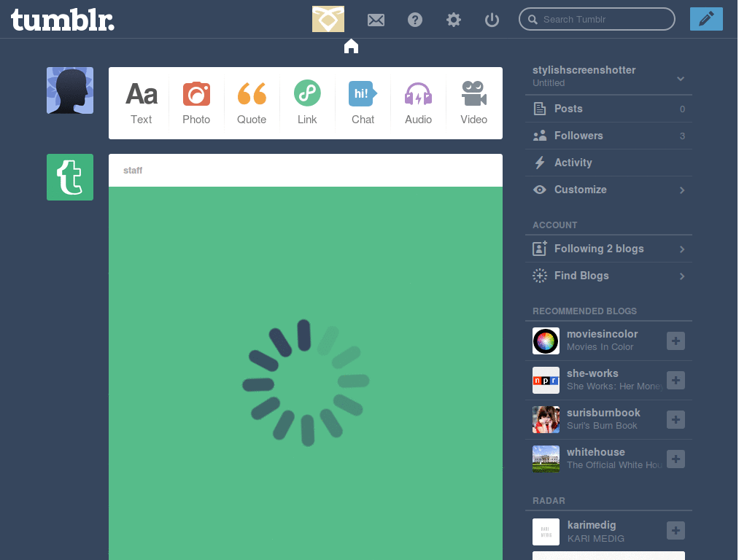Follow surisburnbook with plus button
Image resolution: width=747 pixels, height=560 pixels.
coord(676,419)
